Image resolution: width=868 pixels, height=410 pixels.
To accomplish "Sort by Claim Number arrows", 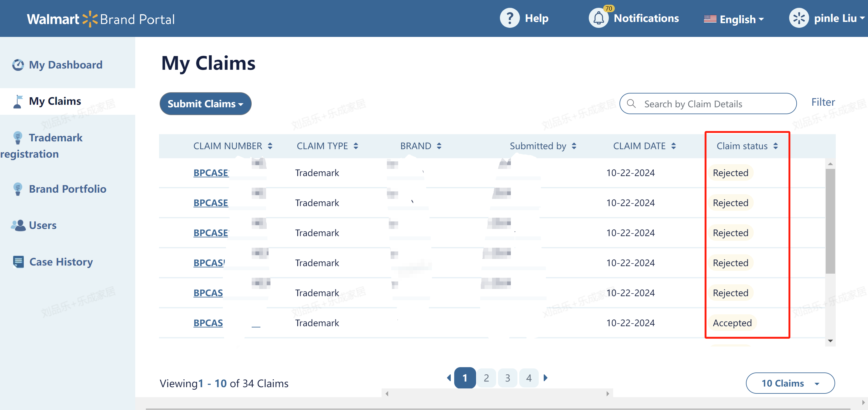I will 270,146.
